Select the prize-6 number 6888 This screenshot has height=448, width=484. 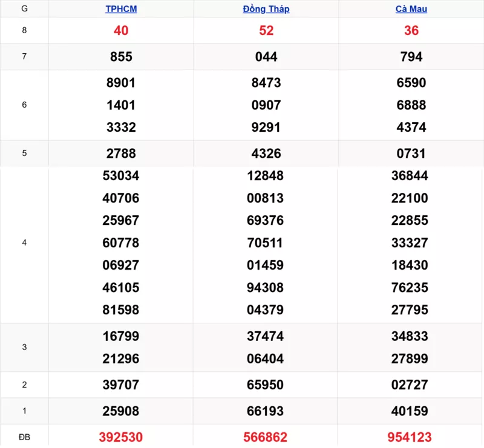411,105
